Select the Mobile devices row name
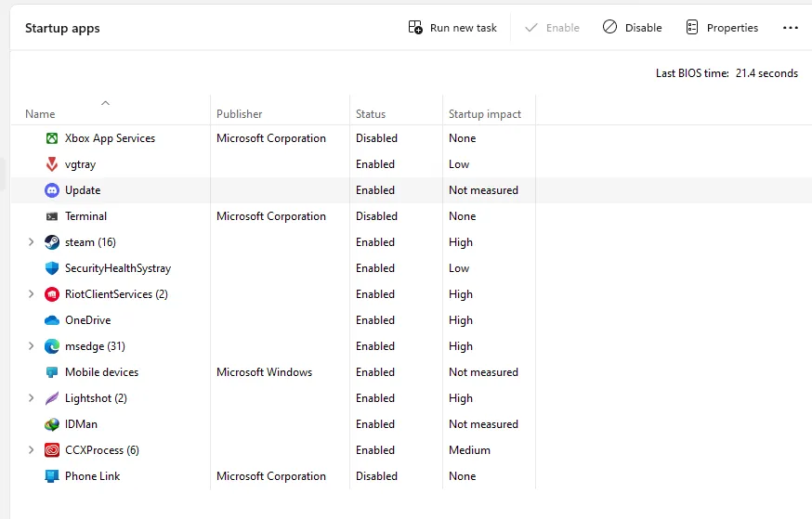 pyautogui.click(x=101, y=372)
